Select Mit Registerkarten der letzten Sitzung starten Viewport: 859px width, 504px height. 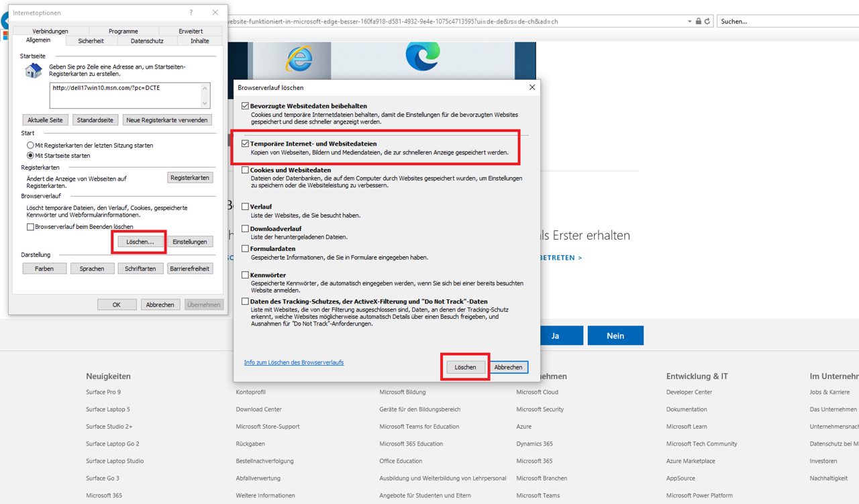(30, 145)
